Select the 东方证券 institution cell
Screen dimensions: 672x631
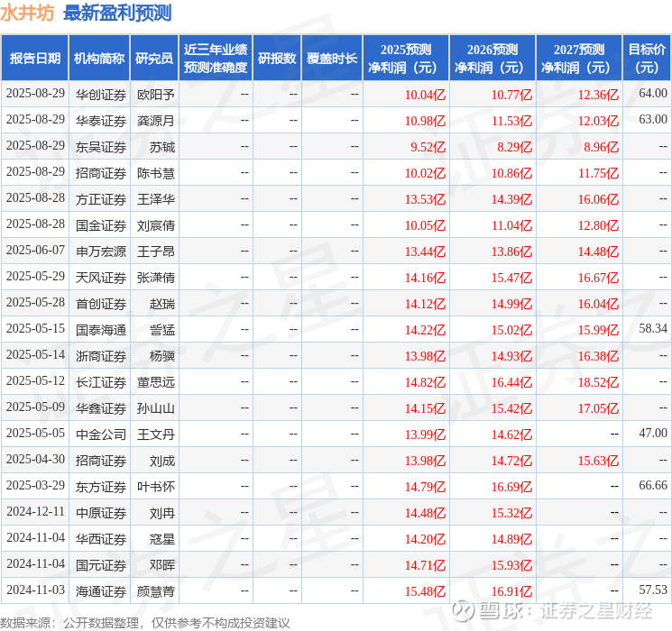pos(101,487)
